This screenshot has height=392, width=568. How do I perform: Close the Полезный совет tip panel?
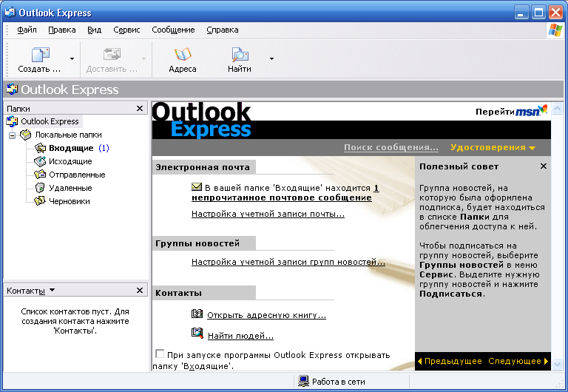[544, 166]
